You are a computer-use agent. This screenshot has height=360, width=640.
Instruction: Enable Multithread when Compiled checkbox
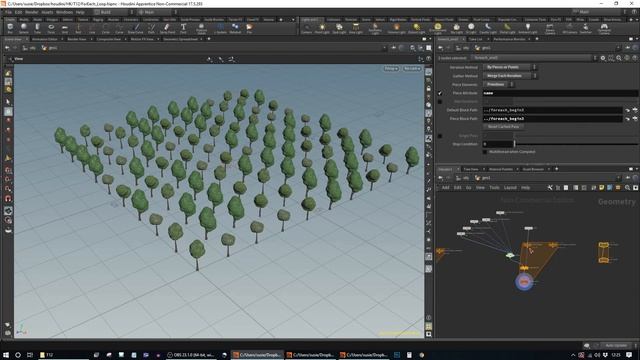pos(485,152)
